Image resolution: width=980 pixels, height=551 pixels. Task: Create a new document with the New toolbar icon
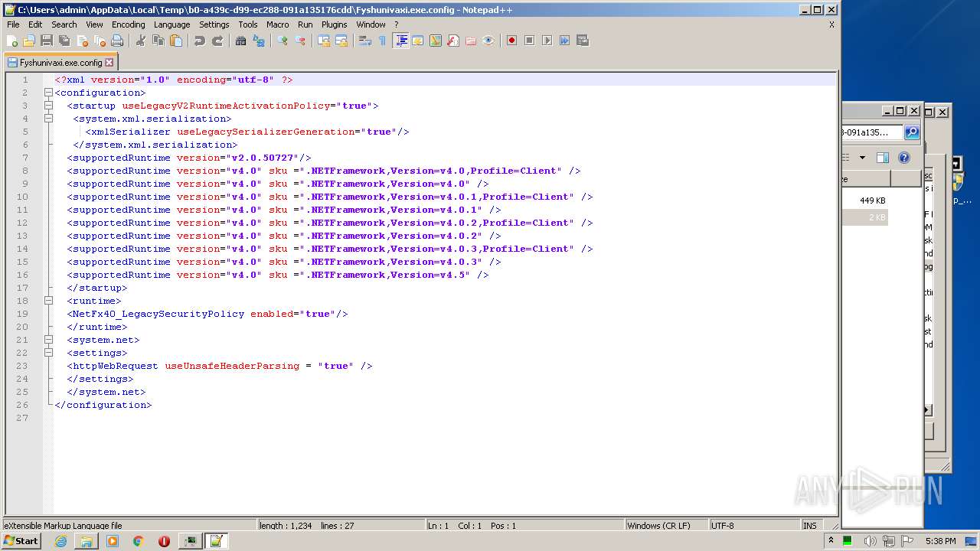pos(12,41)
